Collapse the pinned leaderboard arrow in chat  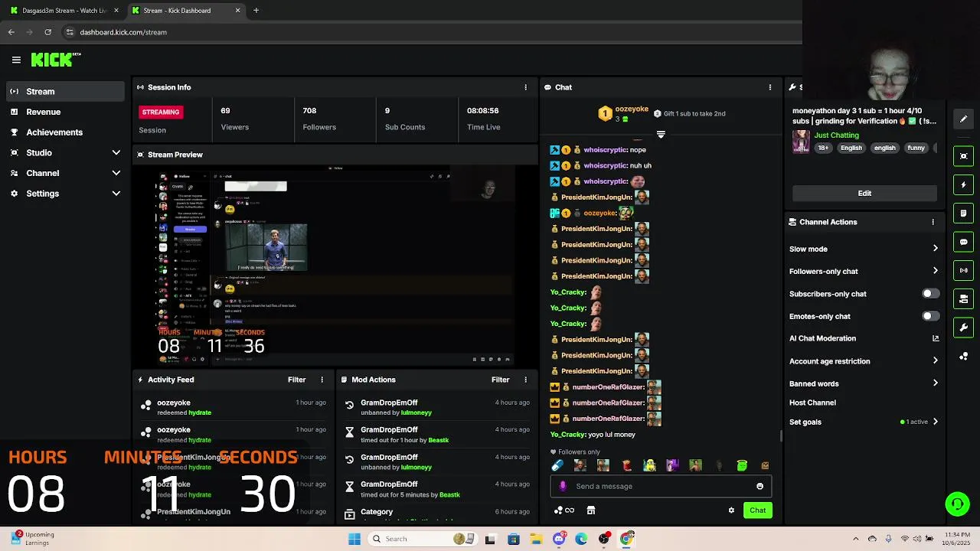point(661,135)
